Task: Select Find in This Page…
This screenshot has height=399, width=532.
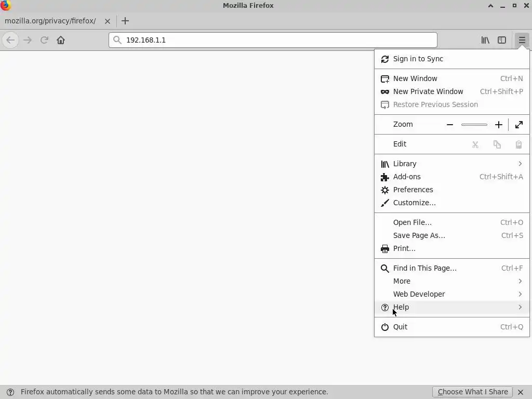Action: pos(451,269)
